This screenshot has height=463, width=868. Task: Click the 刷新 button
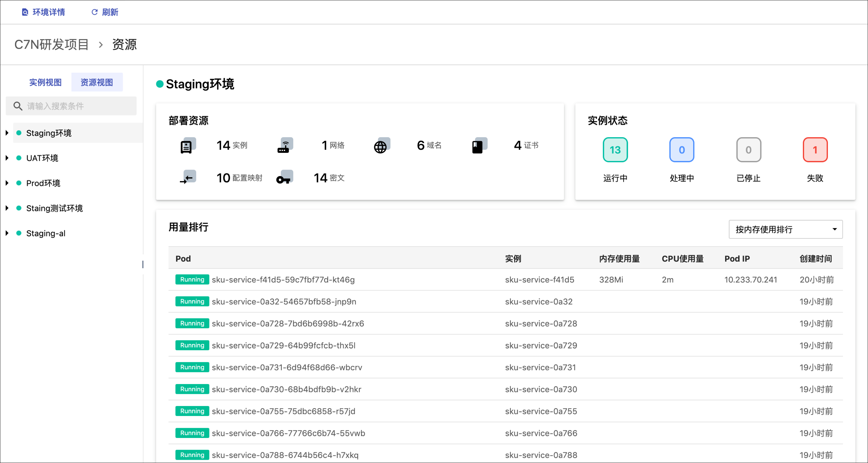pyautogui.click(x=105, y=12)
